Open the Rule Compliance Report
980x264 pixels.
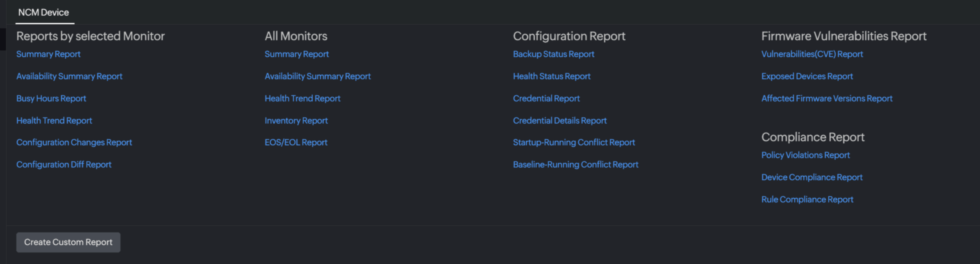point(807,200)
